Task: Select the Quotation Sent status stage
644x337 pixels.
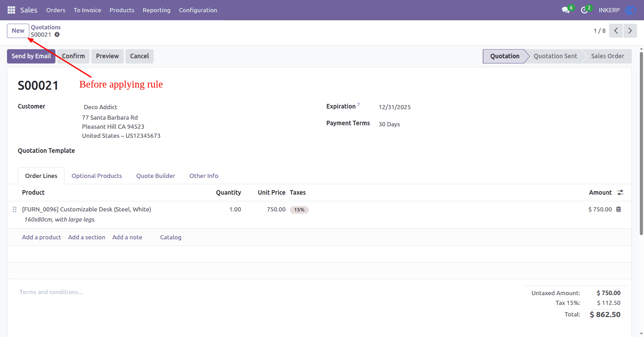Action: [555, 56]
